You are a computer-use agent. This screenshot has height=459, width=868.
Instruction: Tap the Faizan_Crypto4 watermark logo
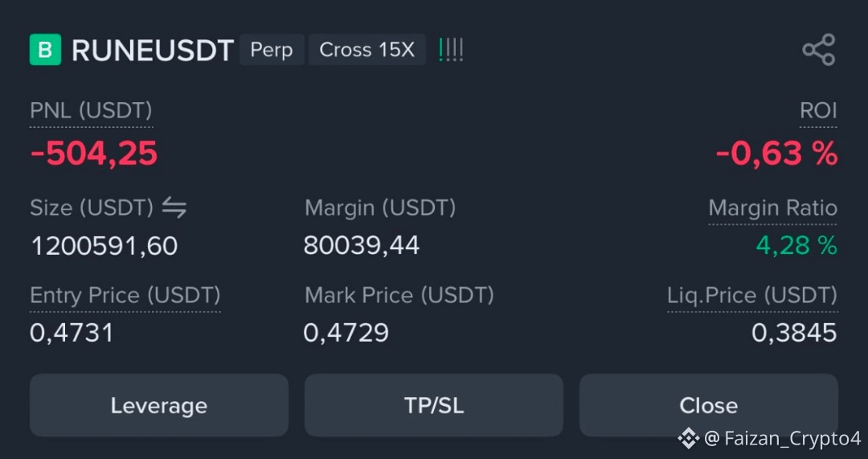(x=689, y=439)
